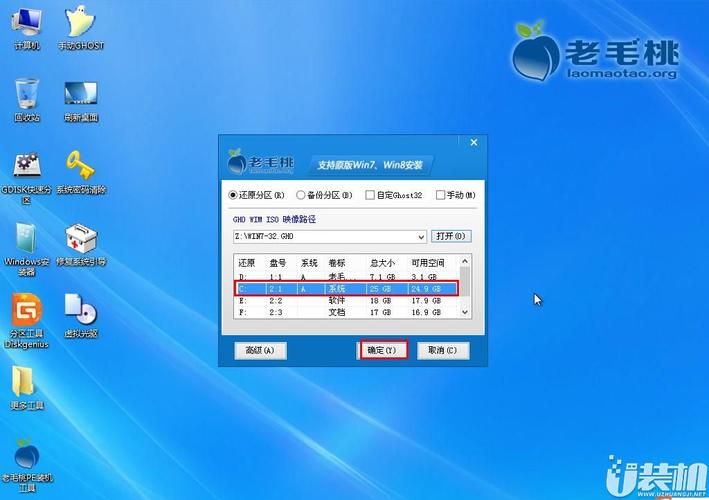Click the 支持原版Win7、Win8安装 banner tab

[x=370, y=165]
